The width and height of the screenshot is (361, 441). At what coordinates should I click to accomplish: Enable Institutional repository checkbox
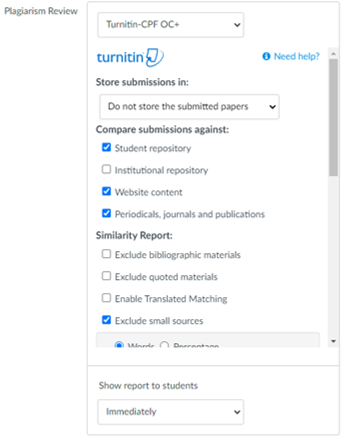coord(106,169)
